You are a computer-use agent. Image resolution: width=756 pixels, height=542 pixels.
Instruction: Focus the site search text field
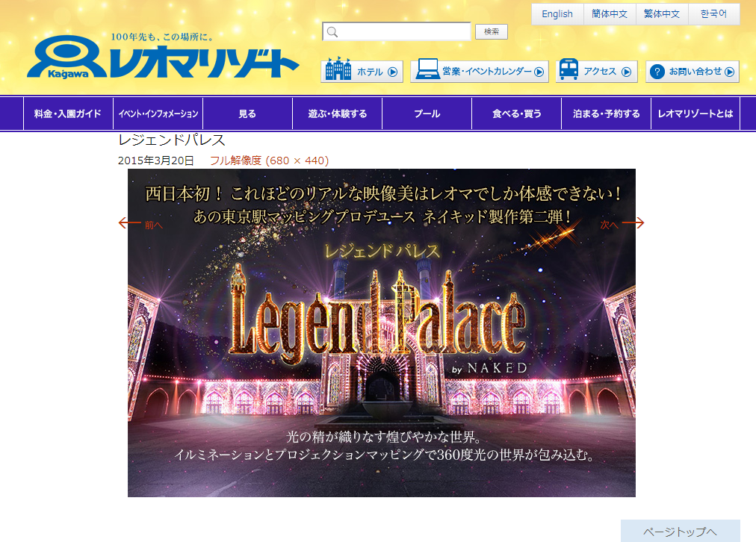coord(397,32)
